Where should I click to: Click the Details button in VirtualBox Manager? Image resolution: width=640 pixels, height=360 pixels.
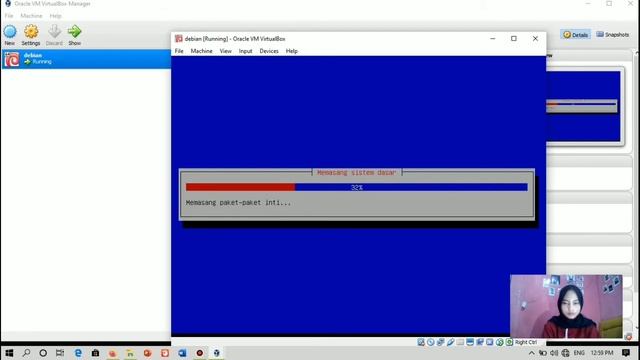(x=576, y=35)
